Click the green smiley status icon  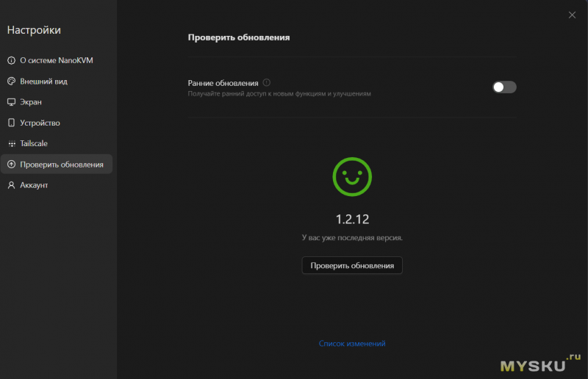click(x=352, y=177)
